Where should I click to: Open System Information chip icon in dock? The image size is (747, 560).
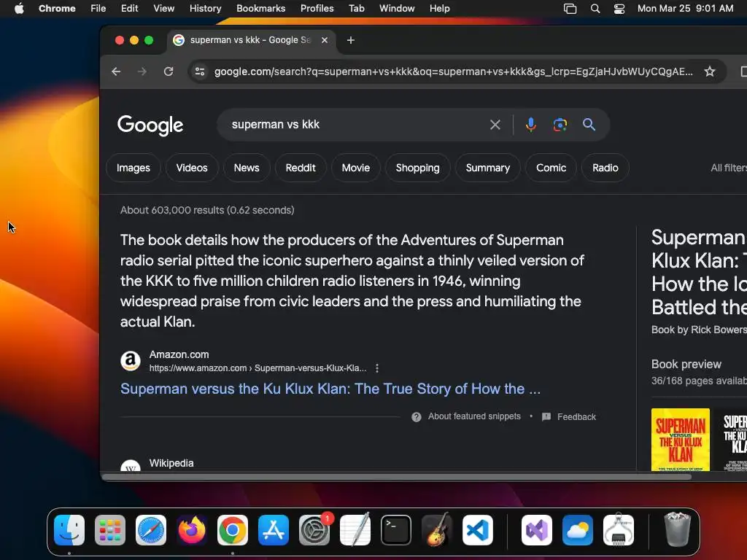619,530
